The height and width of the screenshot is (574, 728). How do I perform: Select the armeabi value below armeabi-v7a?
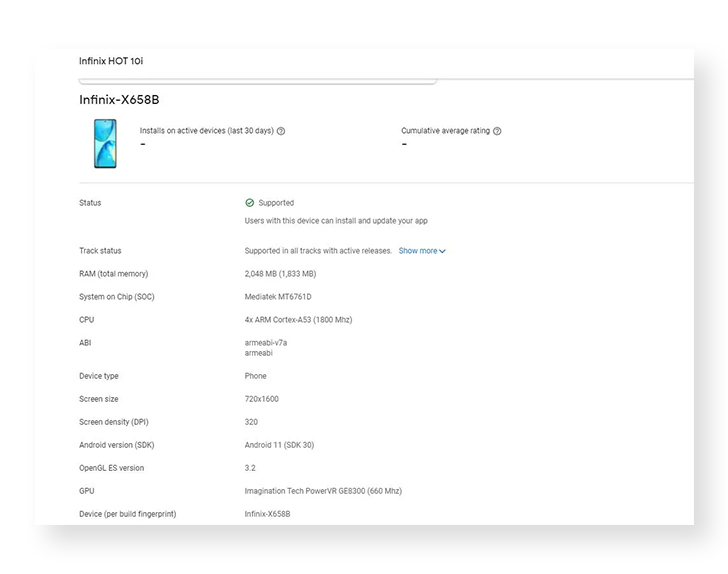[259, 353]
